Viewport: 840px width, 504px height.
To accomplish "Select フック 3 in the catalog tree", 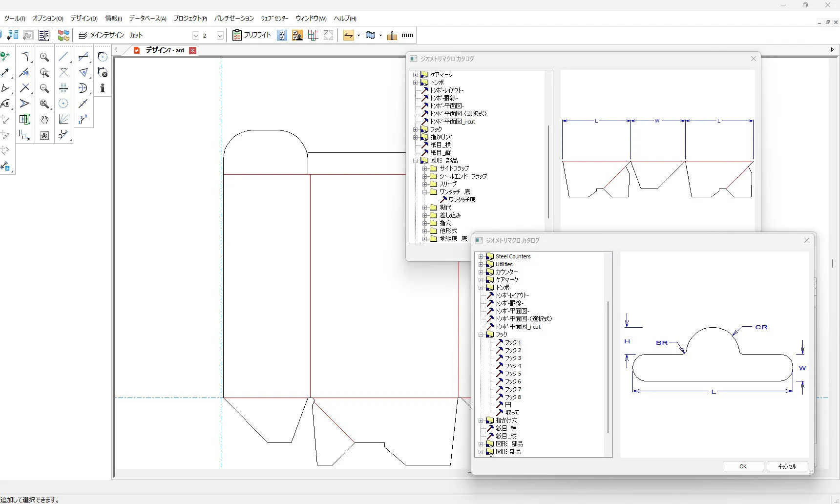I will [x=513, y=358].
